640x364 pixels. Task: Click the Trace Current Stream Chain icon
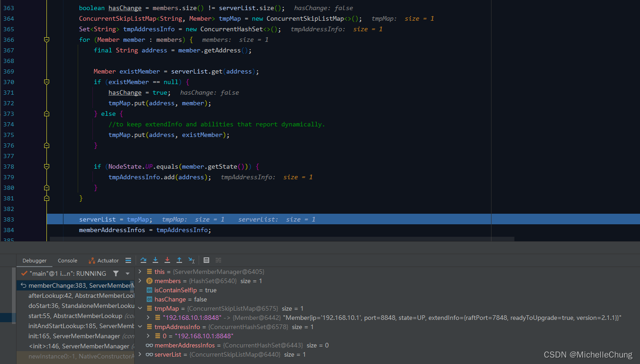point(218,260)
